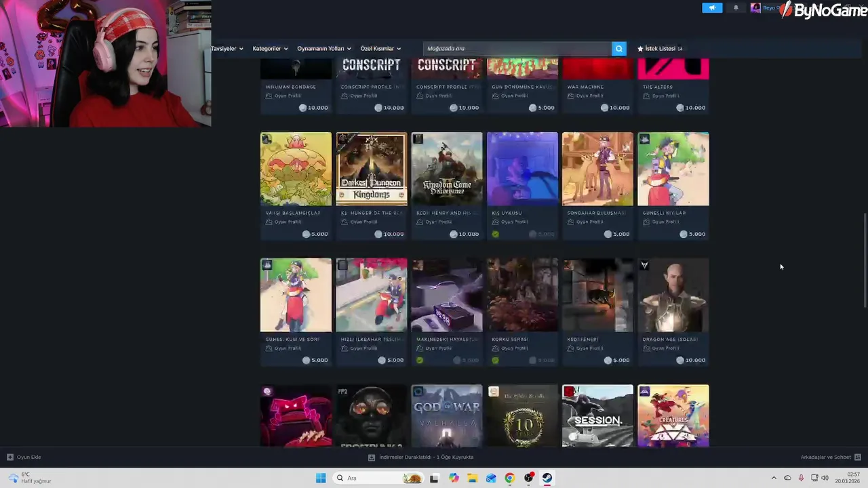
Task: Click green owned checkmark under Korku Serası
Action: coord(495,361)
